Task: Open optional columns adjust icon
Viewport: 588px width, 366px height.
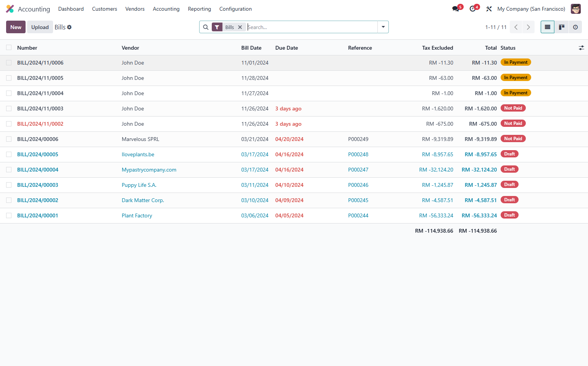Action: coord(581,48)
